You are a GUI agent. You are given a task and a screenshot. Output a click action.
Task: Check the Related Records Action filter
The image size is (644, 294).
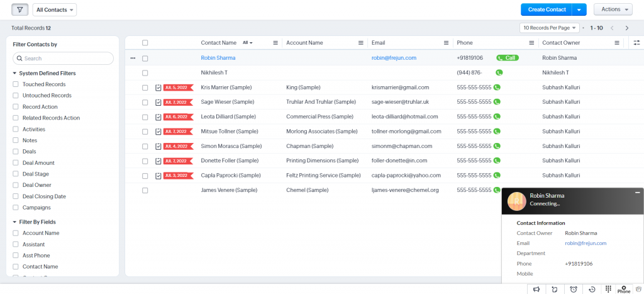click(16, 118)
